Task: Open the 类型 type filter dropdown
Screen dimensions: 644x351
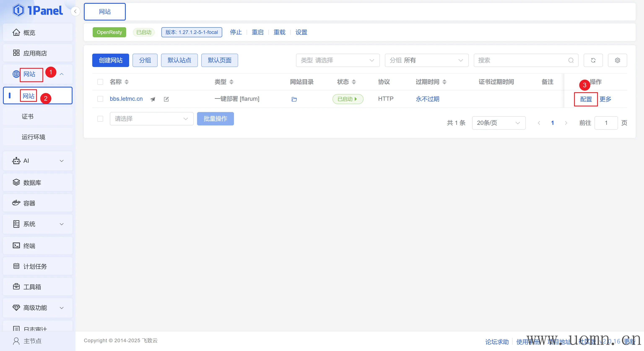Action: point(338,60)
